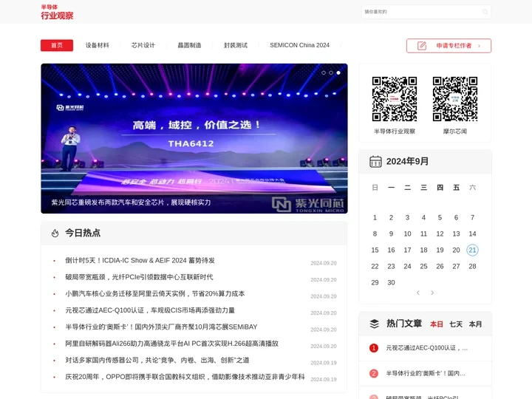The height and width of the screenshot is (399, 532).
Task: Click the banner caption 紫光同芯重磅发布两款汽车和安全芯片
Action: [x=131, y=202]
